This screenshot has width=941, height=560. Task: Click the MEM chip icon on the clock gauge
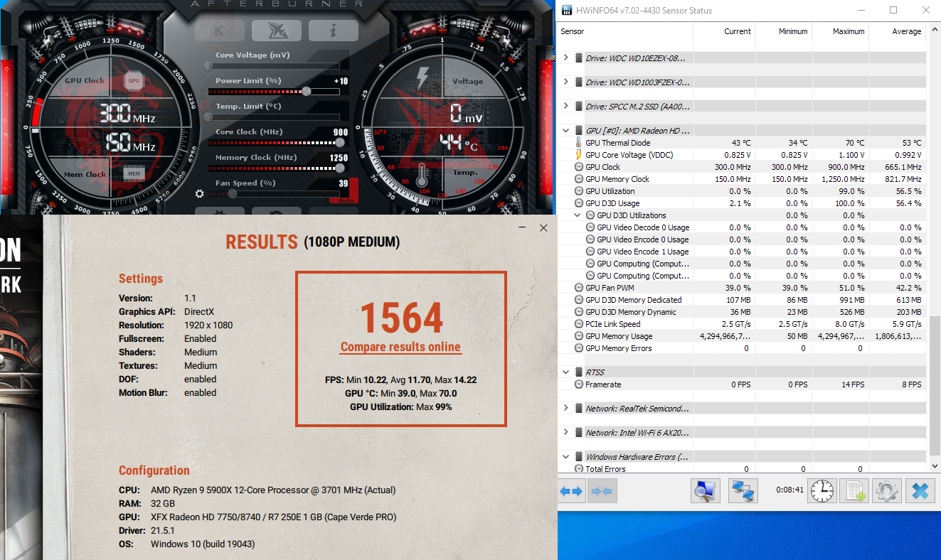pyautogui.click(x=134, y=173)
